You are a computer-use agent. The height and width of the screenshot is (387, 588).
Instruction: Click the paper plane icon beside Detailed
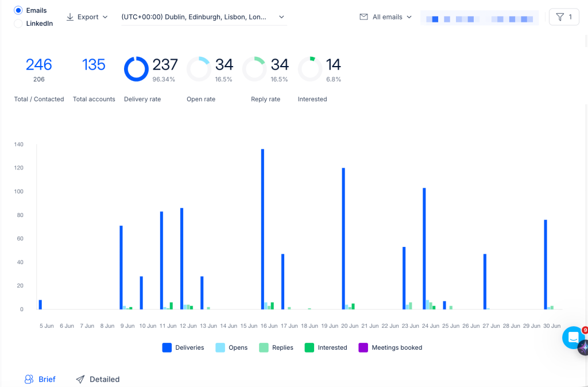point(80,379)
